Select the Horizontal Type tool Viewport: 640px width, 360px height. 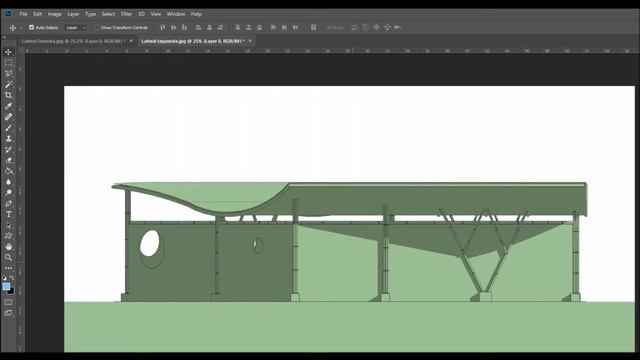[8, 214]
